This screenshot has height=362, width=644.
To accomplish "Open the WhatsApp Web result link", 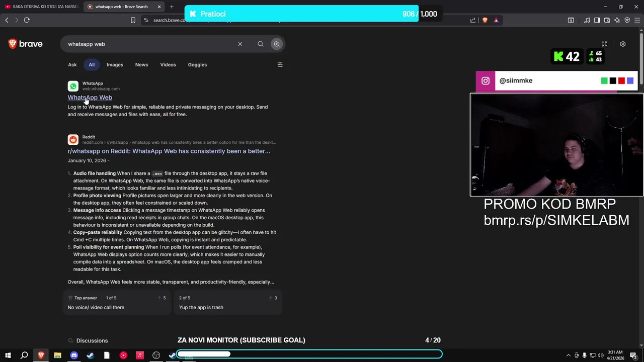I will (x=90, y=98).
